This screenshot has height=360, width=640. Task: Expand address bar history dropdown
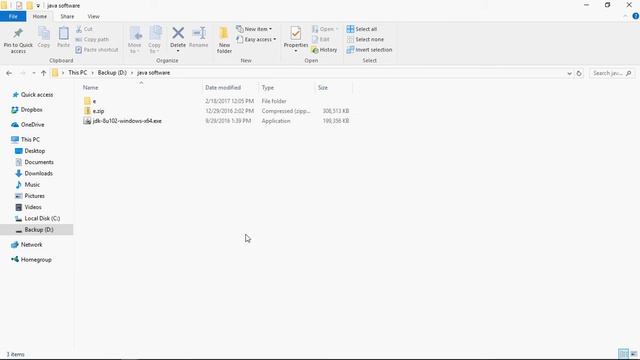[x=569, y=73]
